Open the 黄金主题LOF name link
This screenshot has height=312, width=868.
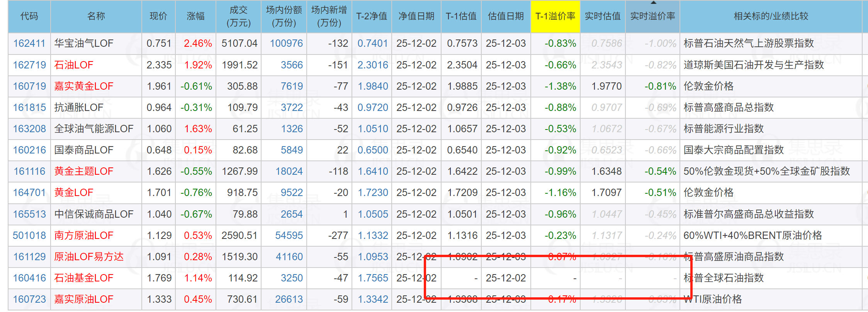84,171
